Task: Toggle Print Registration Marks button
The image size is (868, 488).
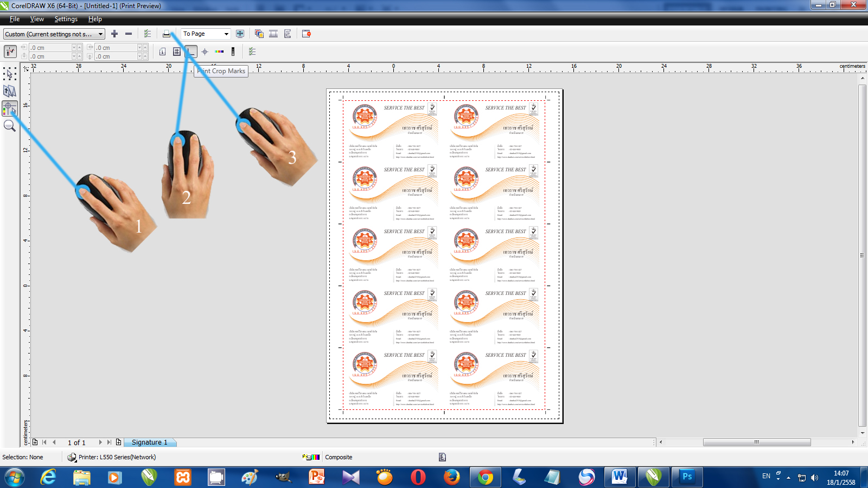Action: pos(205,52)
